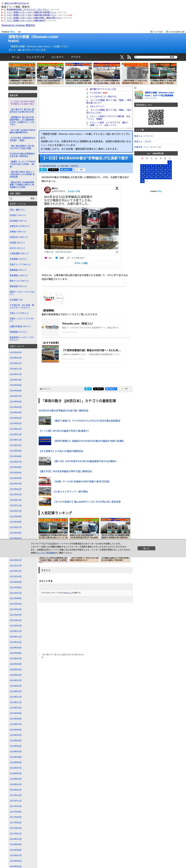Click フォローする link in tweet
186x868 pixels.
[x=74, y=191]
